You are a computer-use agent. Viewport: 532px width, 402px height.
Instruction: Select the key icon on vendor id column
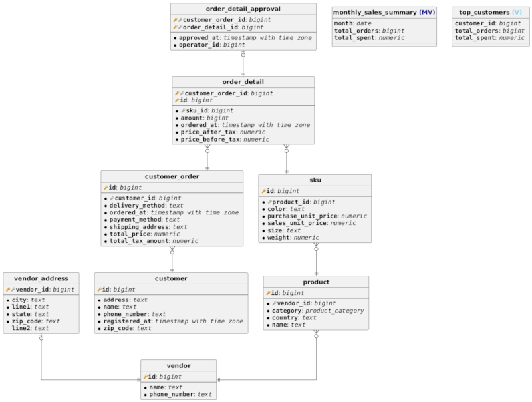[146, 377]
